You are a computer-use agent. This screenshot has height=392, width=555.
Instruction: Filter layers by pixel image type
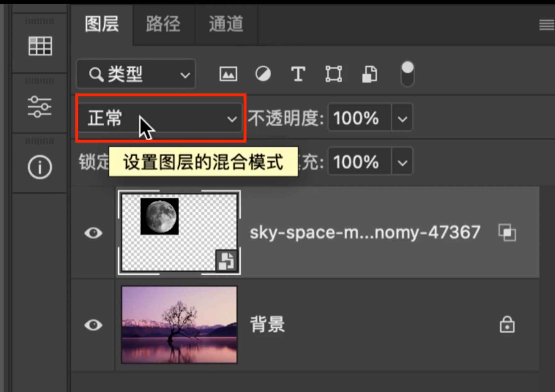click(228, 74)
